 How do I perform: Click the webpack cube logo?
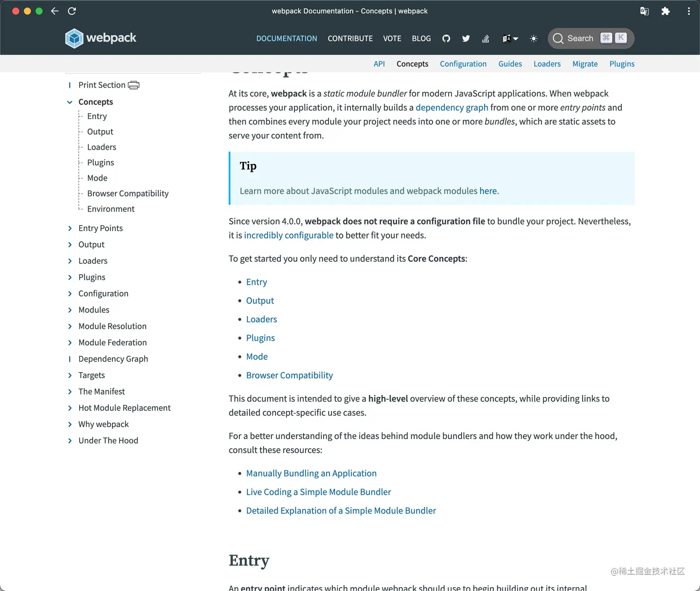tap(74, 38)
